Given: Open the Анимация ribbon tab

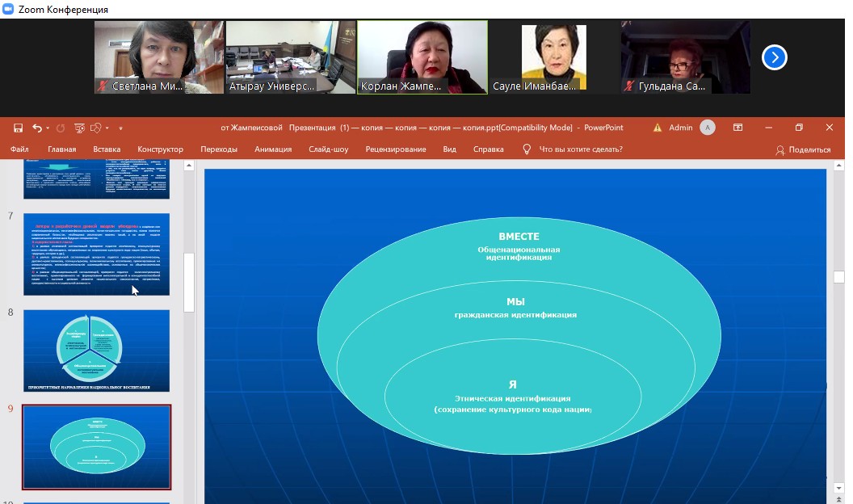Looking at the screenshot, I should coord(273,149).
